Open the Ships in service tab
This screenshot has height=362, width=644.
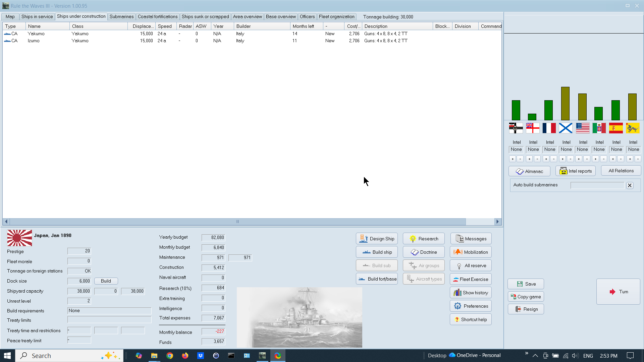point(37,16)
